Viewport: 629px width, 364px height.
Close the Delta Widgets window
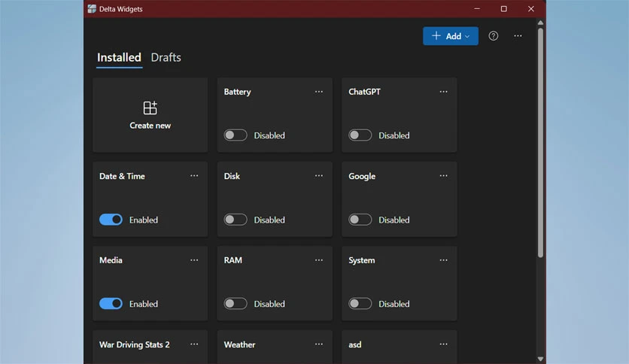(x=531, y=9)
